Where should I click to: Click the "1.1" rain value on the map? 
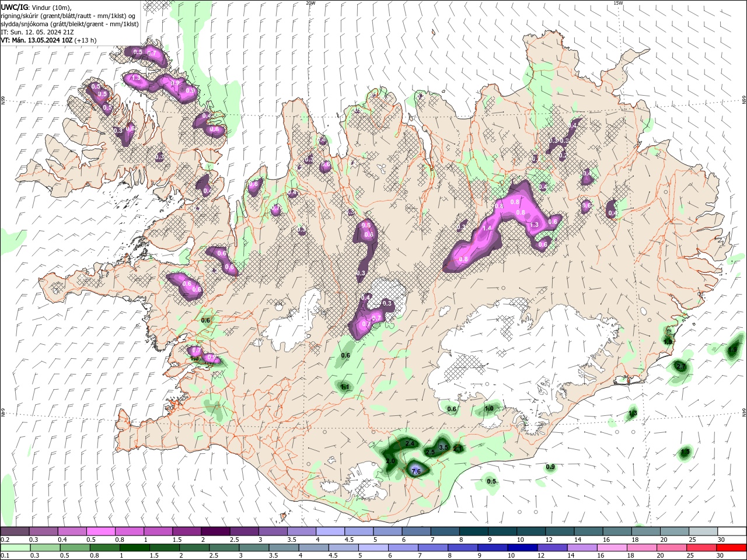point(344,387)
